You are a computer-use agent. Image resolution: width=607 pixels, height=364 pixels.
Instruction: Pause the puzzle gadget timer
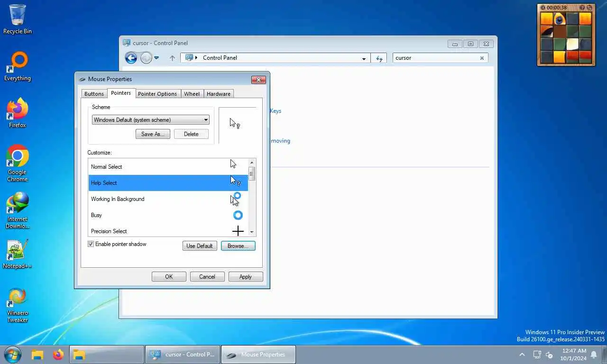pyautogui.click(x=543, y=8)
